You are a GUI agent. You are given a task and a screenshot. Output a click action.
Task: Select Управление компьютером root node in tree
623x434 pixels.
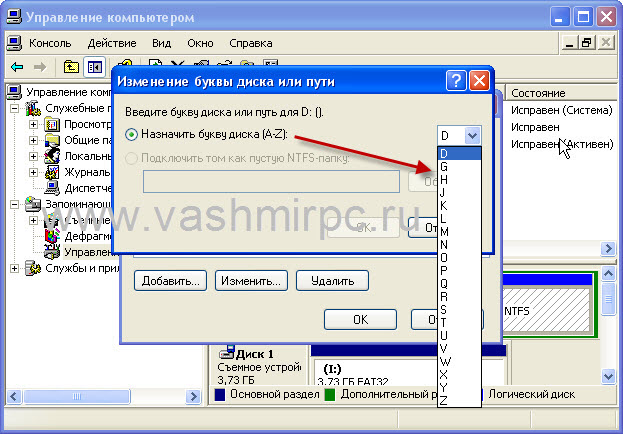60,92
